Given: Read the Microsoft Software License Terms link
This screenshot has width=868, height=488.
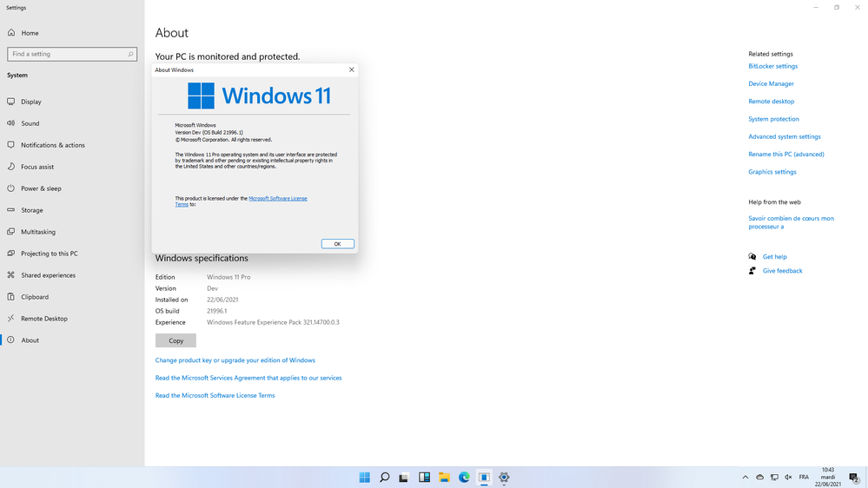Looking at the screenshot, I should (215, 396).
